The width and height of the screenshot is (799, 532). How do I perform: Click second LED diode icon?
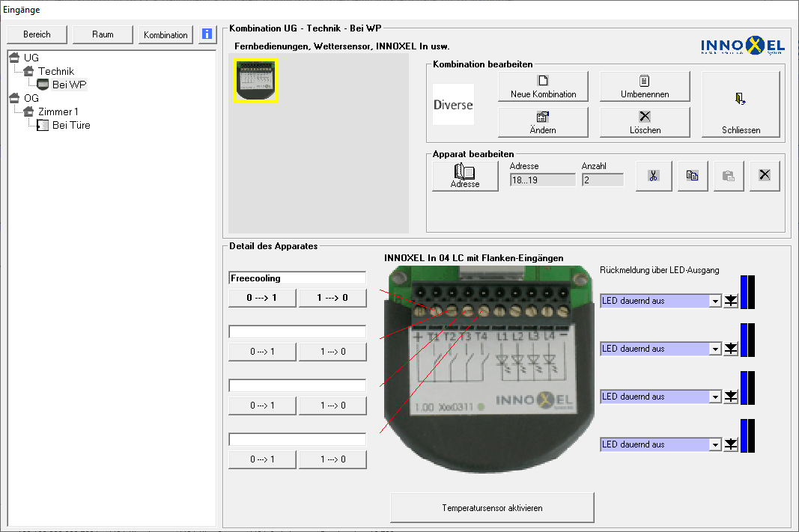(x=731, y=349)
